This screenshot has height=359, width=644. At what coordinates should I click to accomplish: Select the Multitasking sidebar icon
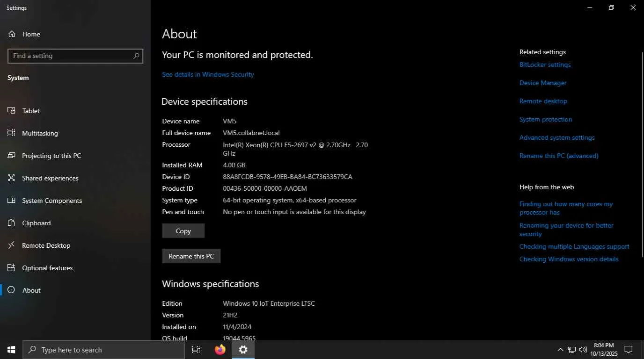click(12, 133)
